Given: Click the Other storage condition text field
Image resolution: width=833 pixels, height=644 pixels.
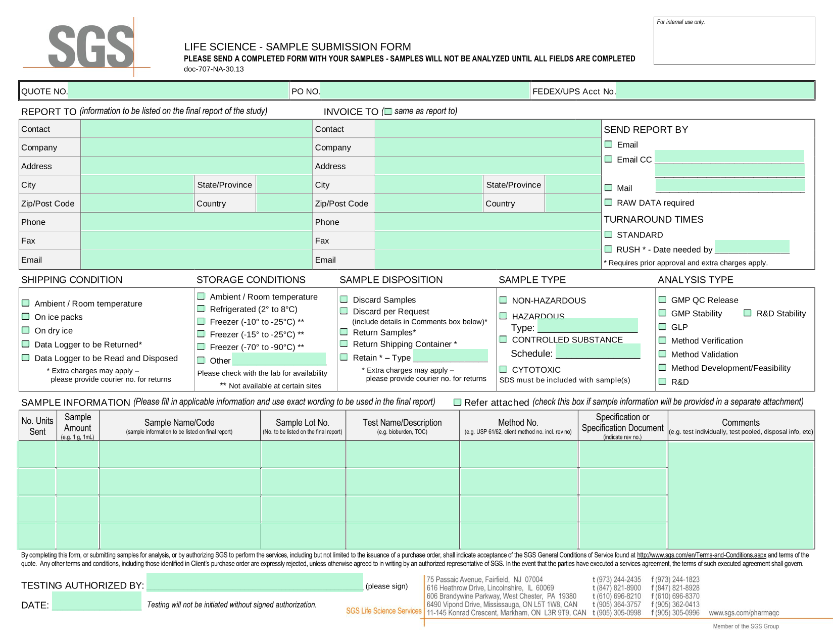Looking at the screenshot, I should [279, 359].
